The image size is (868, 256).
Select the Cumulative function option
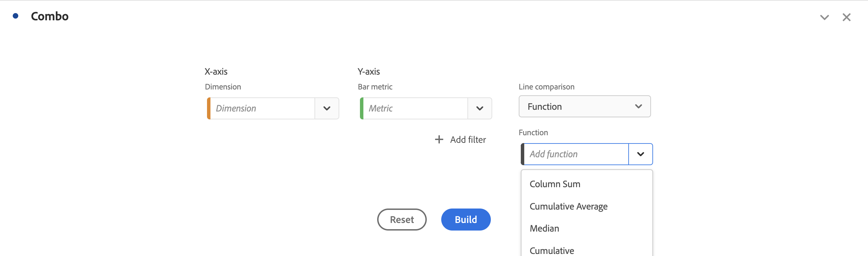552,250
